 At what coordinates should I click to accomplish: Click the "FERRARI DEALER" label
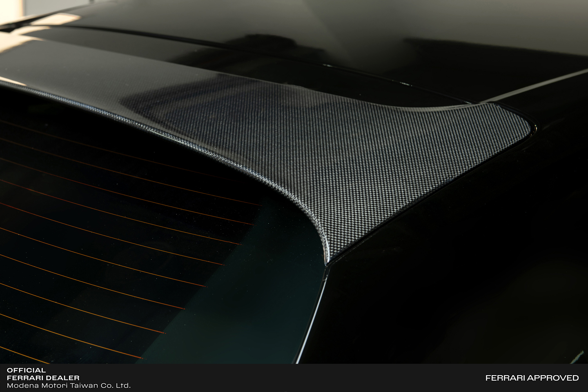43,378
